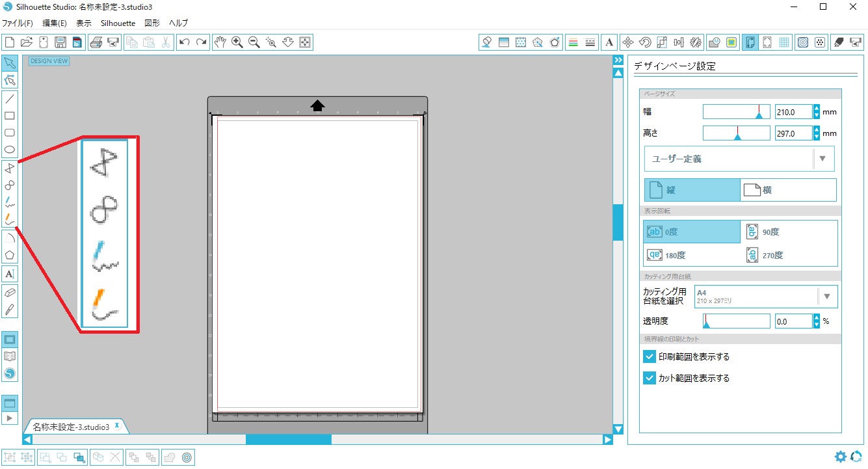The height and width of the screenshot is (469, 868).
Task: Select the ellipse drawing tool
Action: (10, 150)
